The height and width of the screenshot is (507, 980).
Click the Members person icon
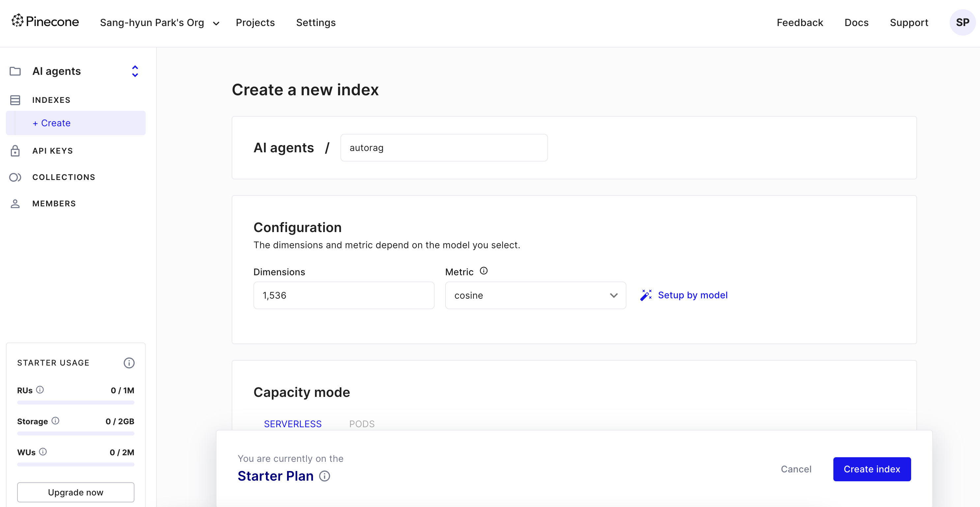(x=15, y=204)
